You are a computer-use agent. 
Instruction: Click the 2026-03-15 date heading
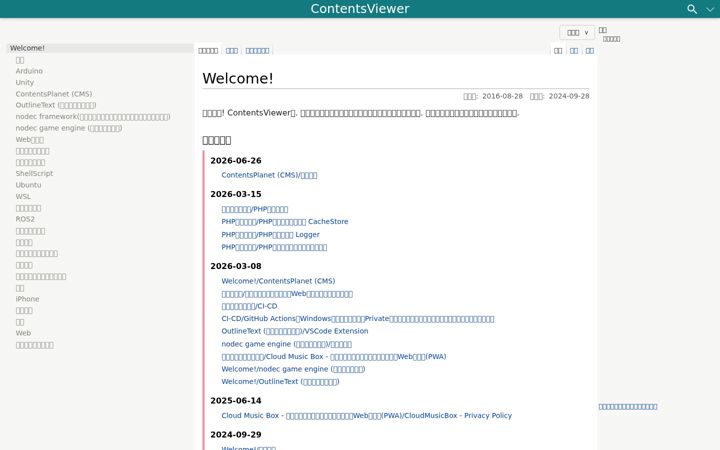pos(236,194)
